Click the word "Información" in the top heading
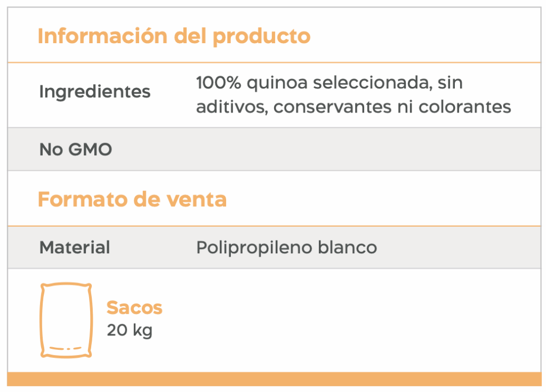Image resolution: width=546 pixels, height=392 pixels. (102, 36)
